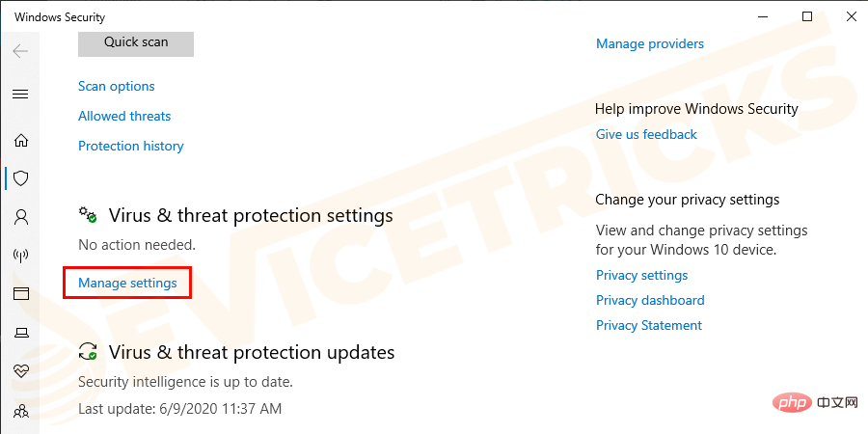Open Allowed threats link
The width and height of the screenshot is (868, 434).
click(124, 116)
